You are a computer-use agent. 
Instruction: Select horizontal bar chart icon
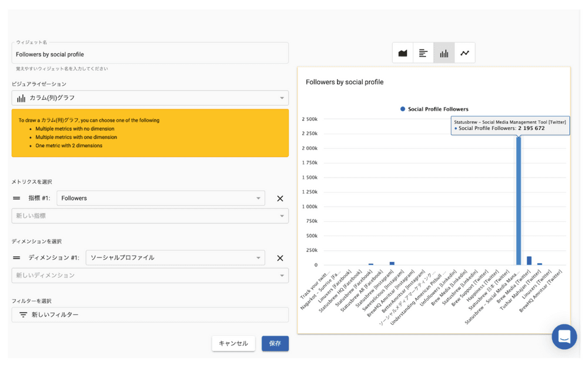423,53
